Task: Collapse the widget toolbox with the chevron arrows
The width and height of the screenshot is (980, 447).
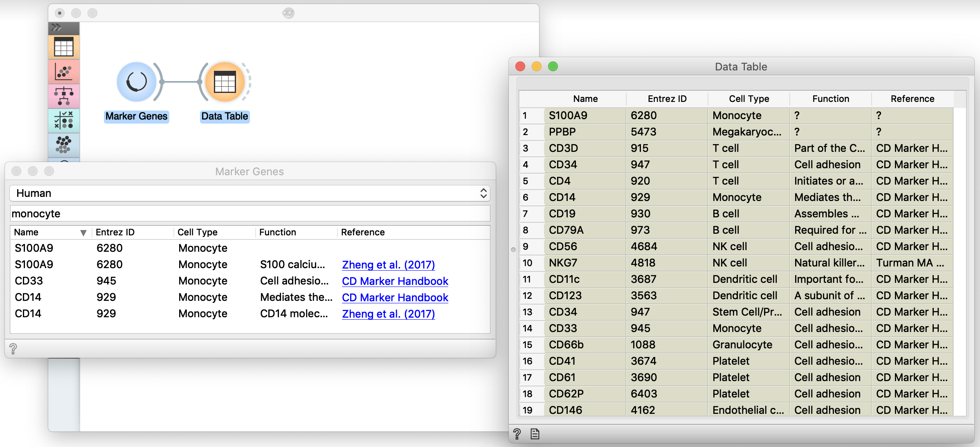Action: point(56,28)
